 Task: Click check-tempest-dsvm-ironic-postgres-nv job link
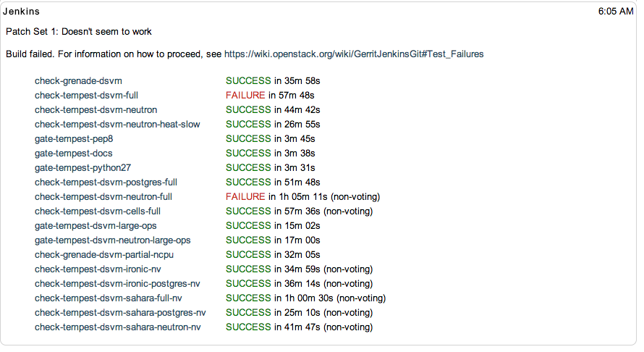tap(119, 283)
